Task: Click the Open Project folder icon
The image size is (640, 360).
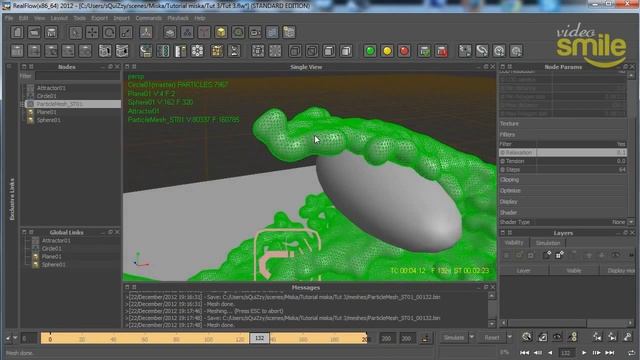Action: (34, 32)
